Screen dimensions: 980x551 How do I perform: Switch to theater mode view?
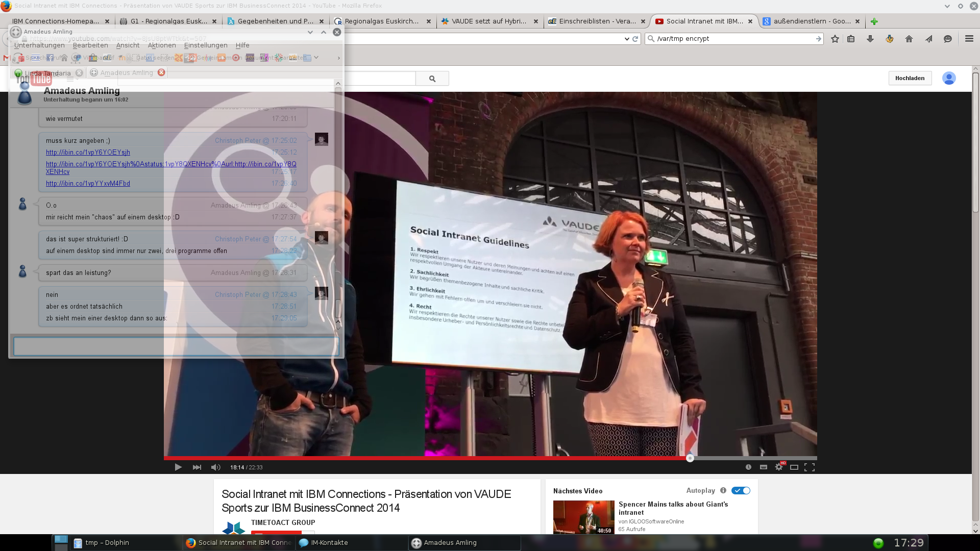(794, 467)
